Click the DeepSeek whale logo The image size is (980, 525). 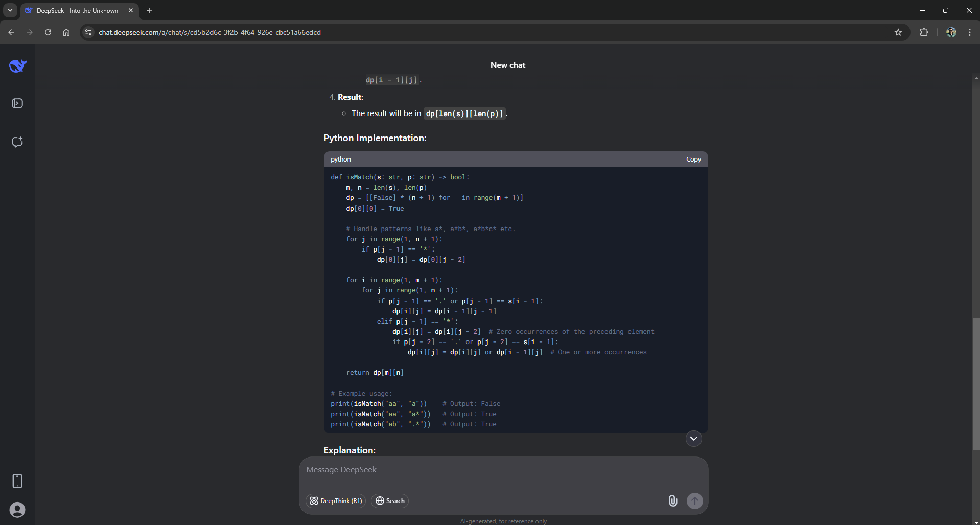(18, 66)
